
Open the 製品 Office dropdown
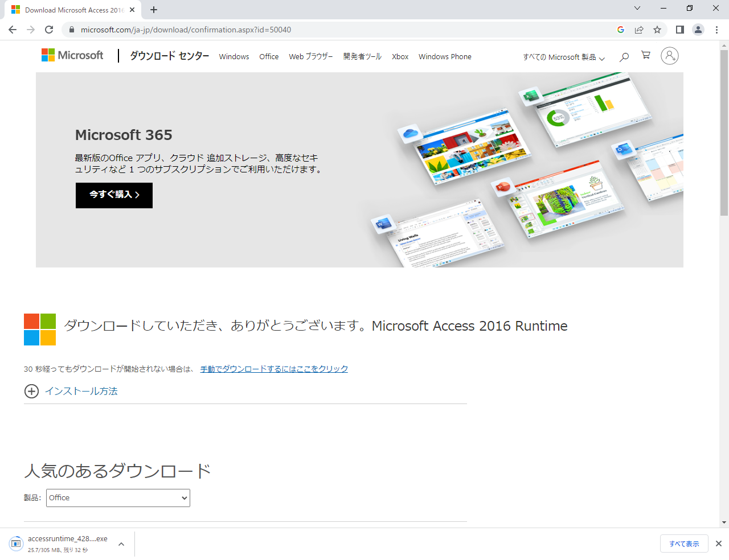[118, 498]
